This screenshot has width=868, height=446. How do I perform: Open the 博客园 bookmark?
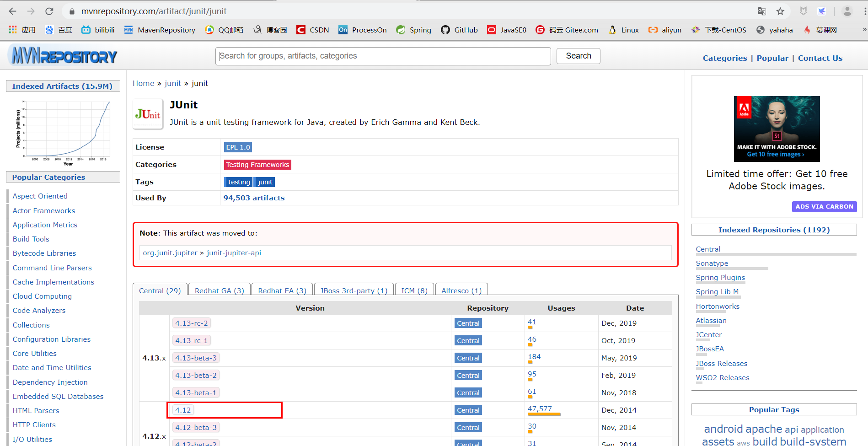click(x=270, y=30)
